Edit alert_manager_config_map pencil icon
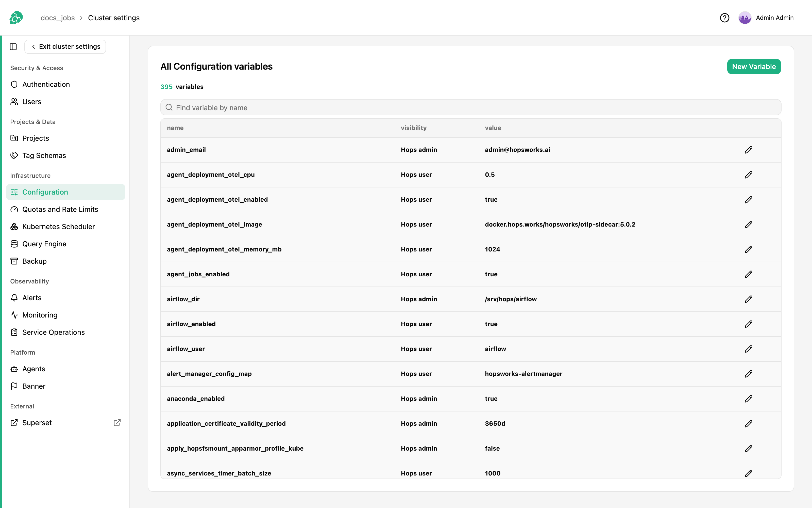The width and height of the screenshot is (812, 508). coord(749,374)
